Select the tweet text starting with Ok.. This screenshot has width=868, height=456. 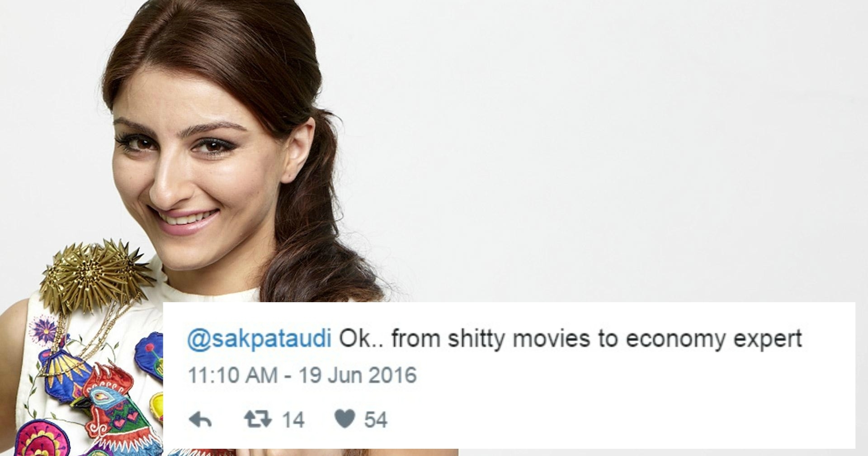point(571,339)
